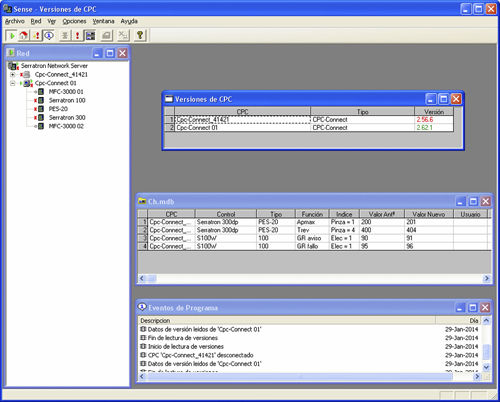
Task: Click the yellow star with red exclamation icon
Action: tap(36, 35)
